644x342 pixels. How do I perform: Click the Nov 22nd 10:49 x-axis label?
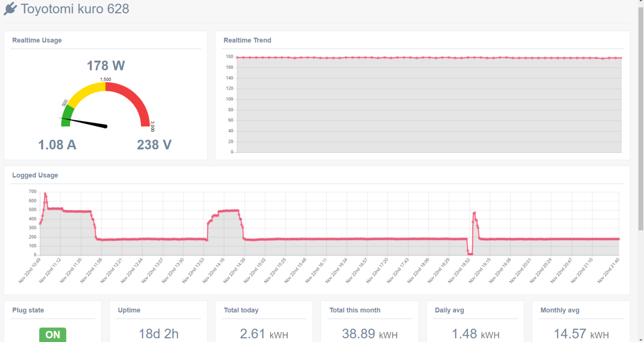pos(30,270)
